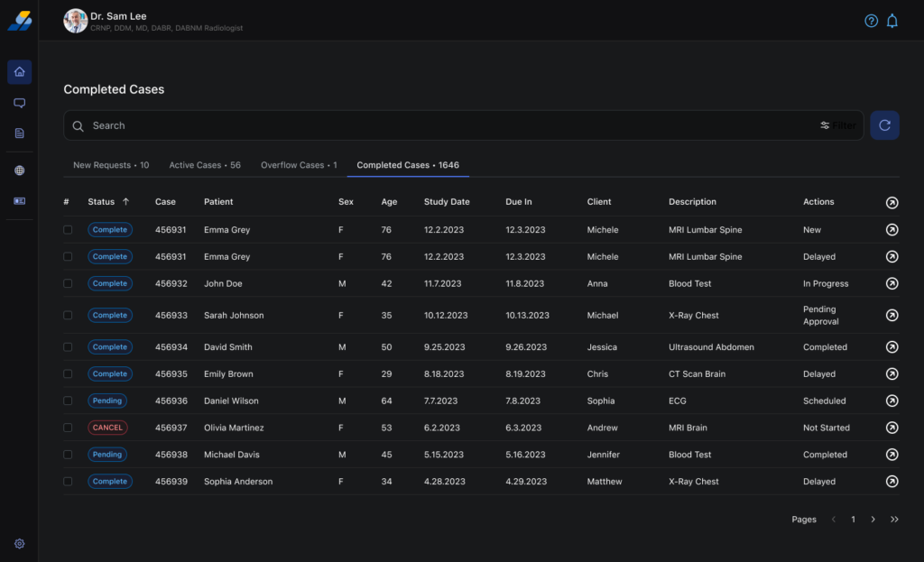The image size is (924, 562).
Task: Open the Filter options
Action: point(838,125)
